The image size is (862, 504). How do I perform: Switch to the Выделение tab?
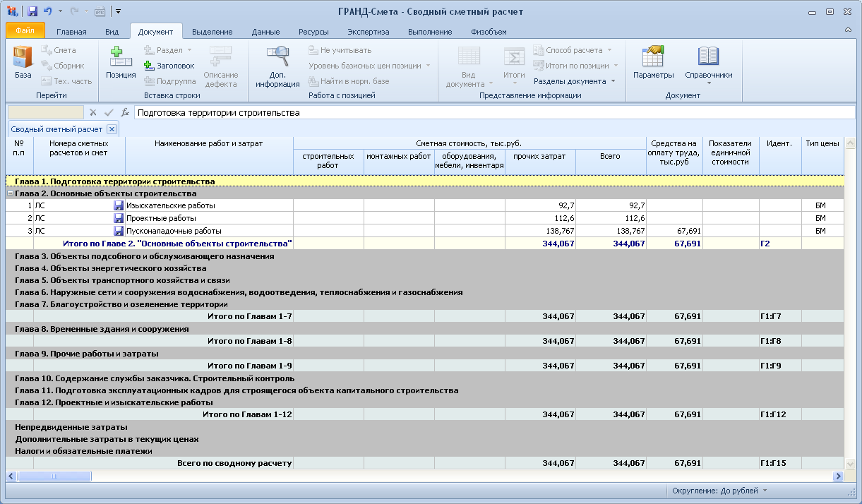click(212, 32)
